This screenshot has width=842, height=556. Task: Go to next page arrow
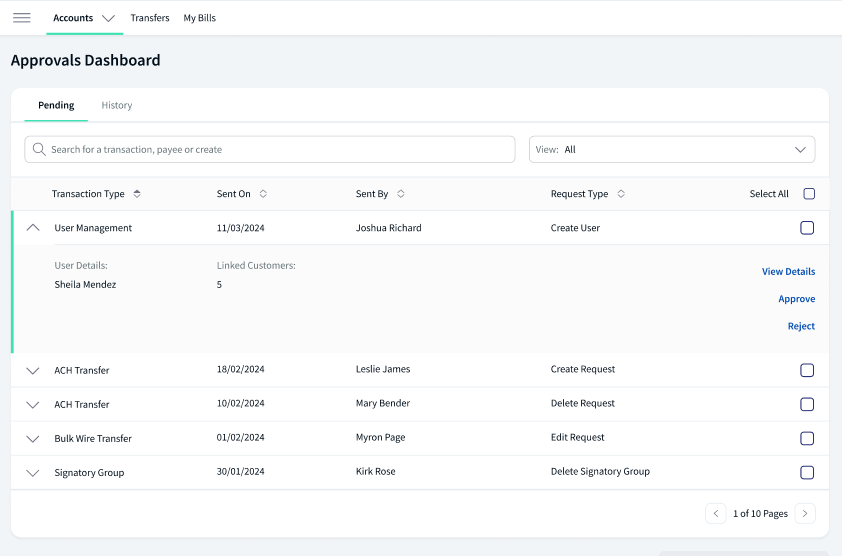pyautogui.click(x=805, y=514)
